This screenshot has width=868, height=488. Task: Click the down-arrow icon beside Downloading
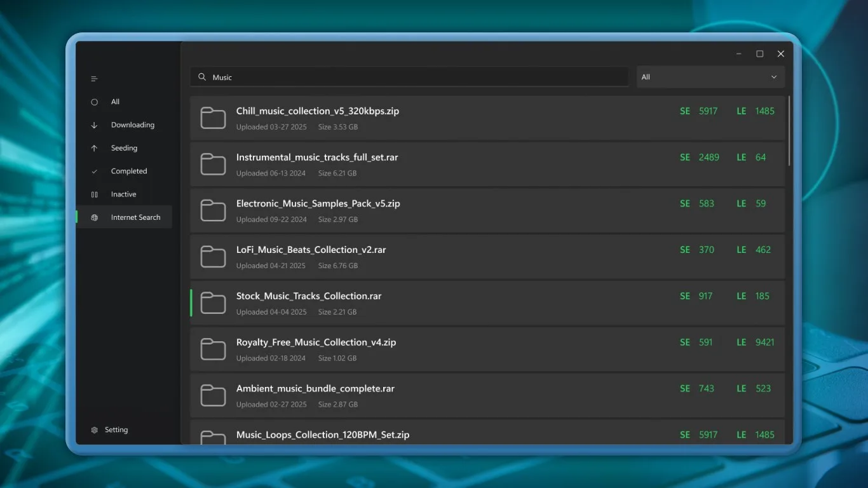pyautogui.click(x=94, y=125)
